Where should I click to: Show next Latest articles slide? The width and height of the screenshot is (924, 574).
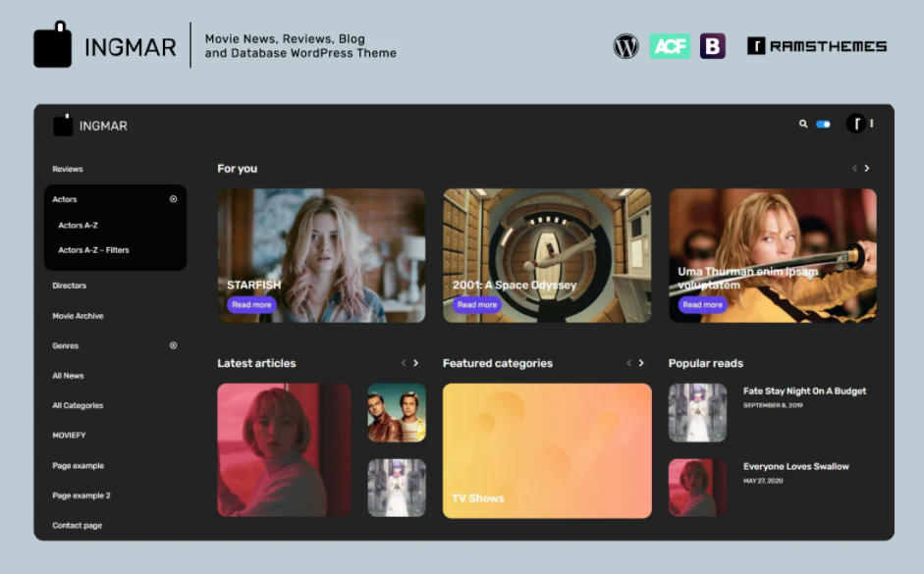(416, 363)
